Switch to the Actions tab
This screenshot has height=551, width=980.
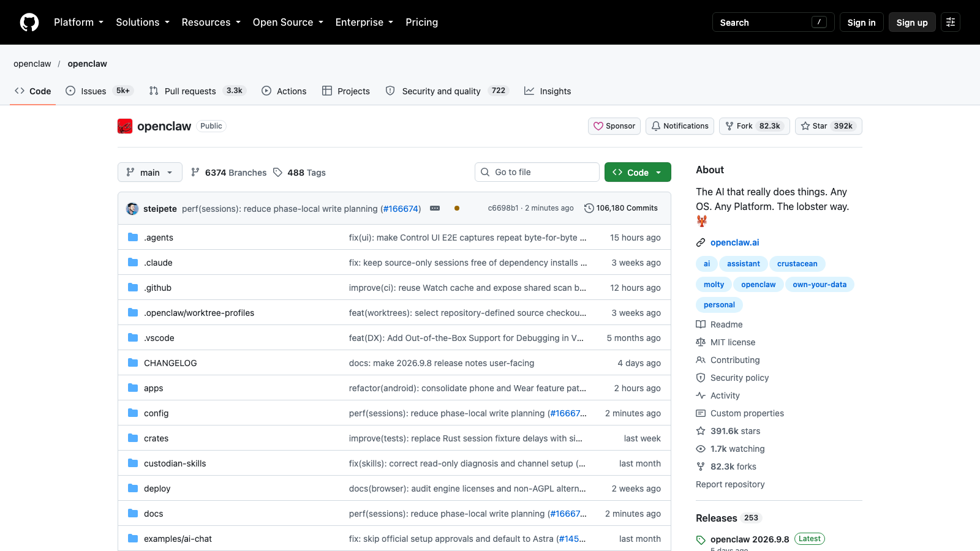click(x=284, y=91)
